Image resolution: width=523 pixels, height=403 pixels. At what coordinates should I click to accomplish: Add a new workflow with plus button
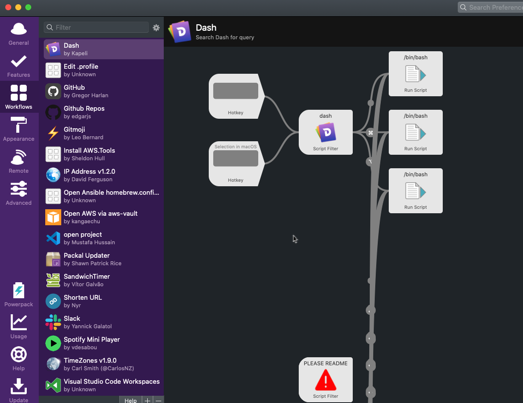click(147, 400)
